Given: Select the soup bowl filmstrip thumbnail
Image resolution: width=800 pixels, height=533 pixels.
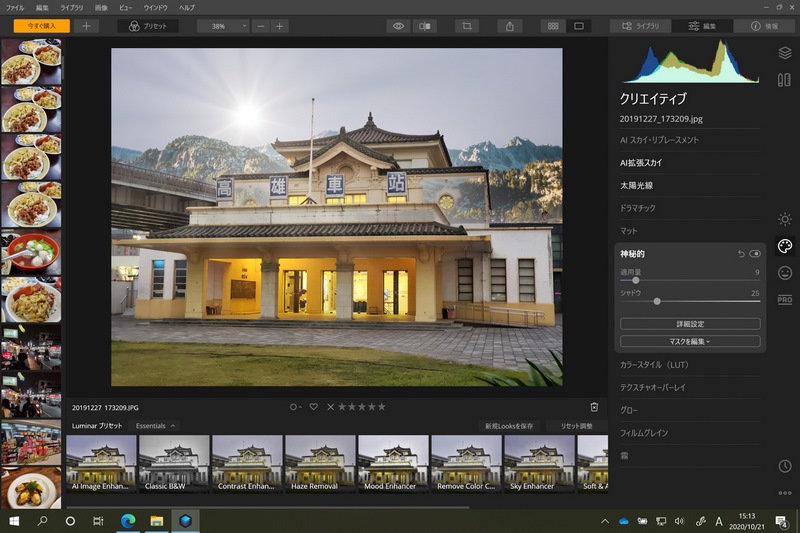Looking at the screenshot, I should pyautogui.click(x=31, y=252).
